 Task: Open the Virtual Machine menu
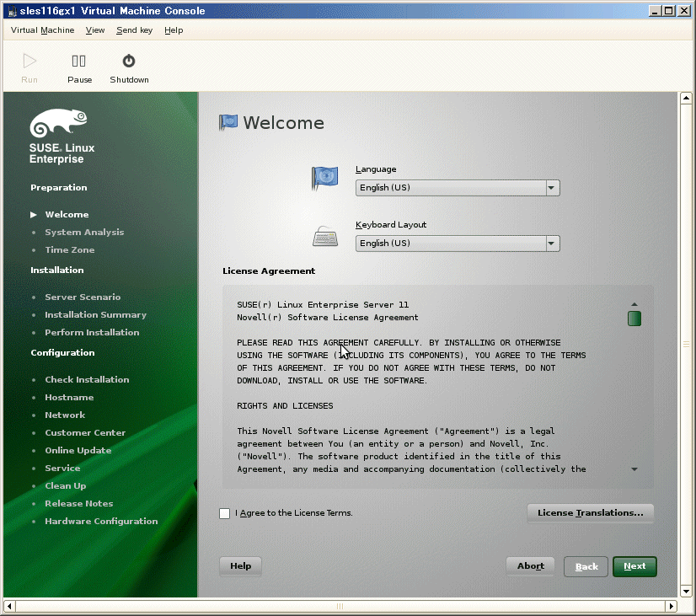coord(42,30)
